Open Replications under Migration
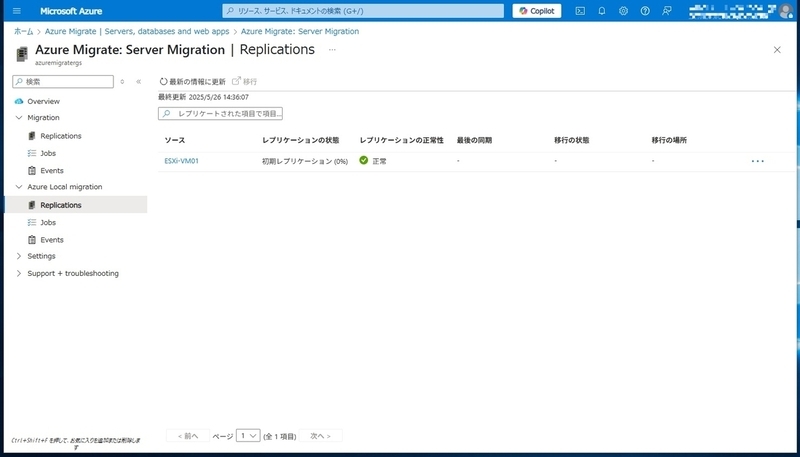 click(61, 136)
